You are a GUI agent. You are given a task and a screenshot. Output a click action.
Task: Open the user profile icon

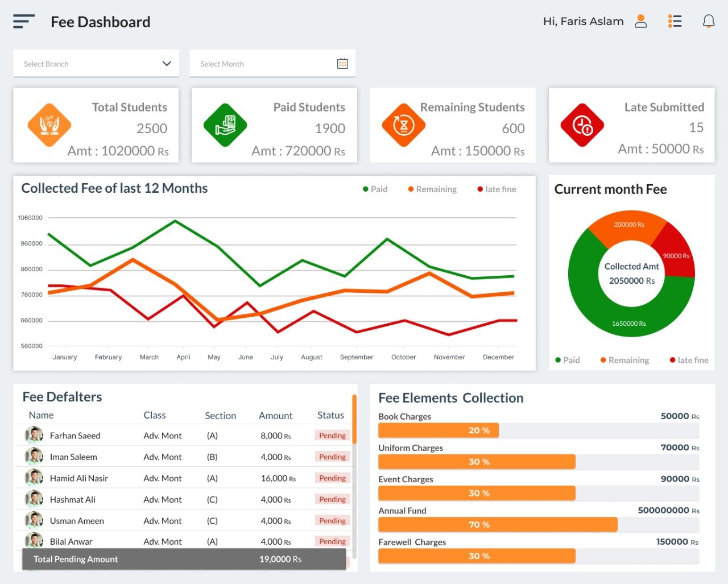point(641,21)
